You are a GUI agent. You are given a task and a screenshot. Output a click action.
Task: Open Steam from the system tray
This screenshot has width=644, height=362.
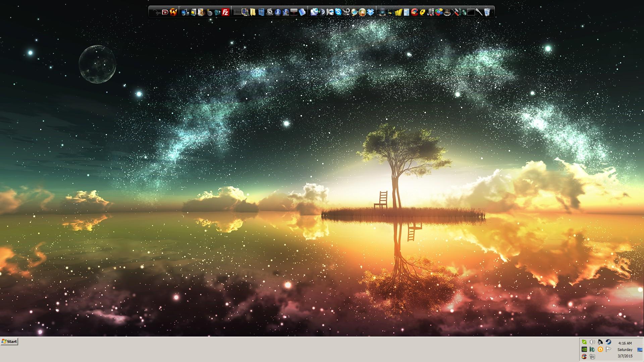point(608,342)
